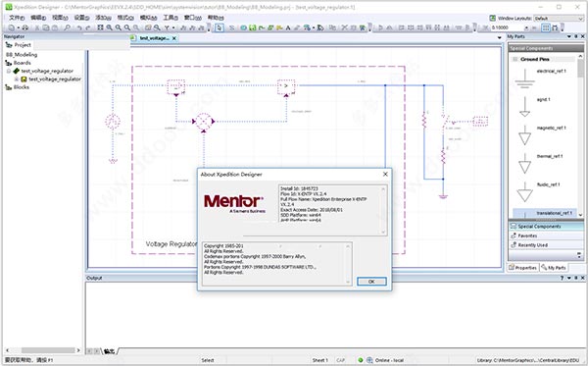Click the Cut scissors toolbar icon
This screenshot has width=588, height=366.
tap(37, 27)
